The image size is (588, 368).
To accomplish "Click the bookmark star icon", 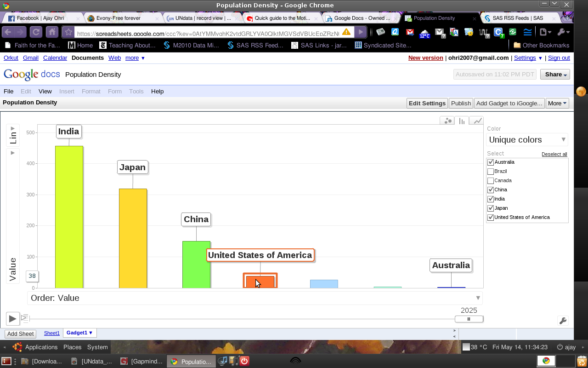I will (x=68, y=32).
